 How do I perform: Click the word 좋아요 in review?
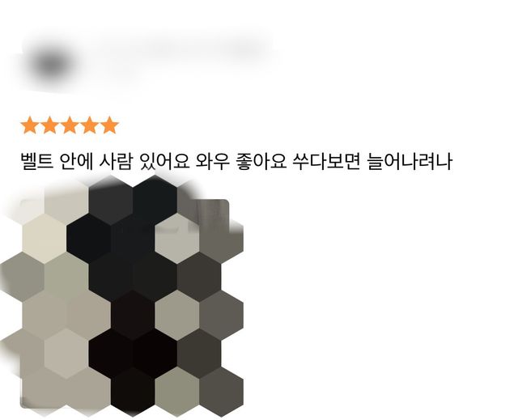(261, 161)
